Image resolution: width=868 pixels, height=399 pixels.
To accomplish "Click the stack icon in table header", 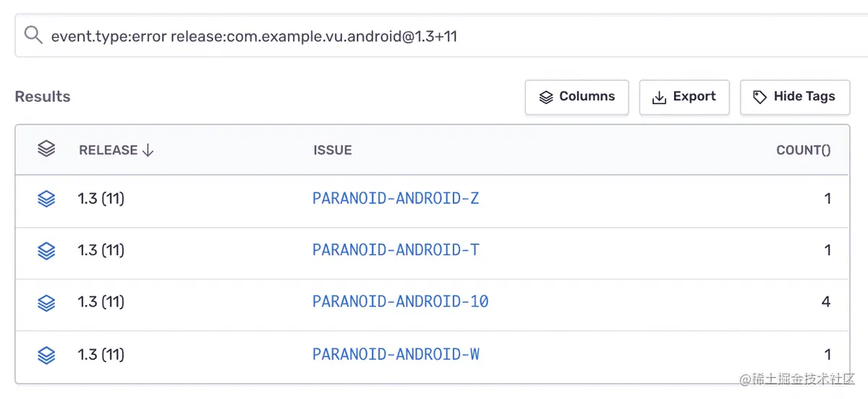I will point(46,150).
